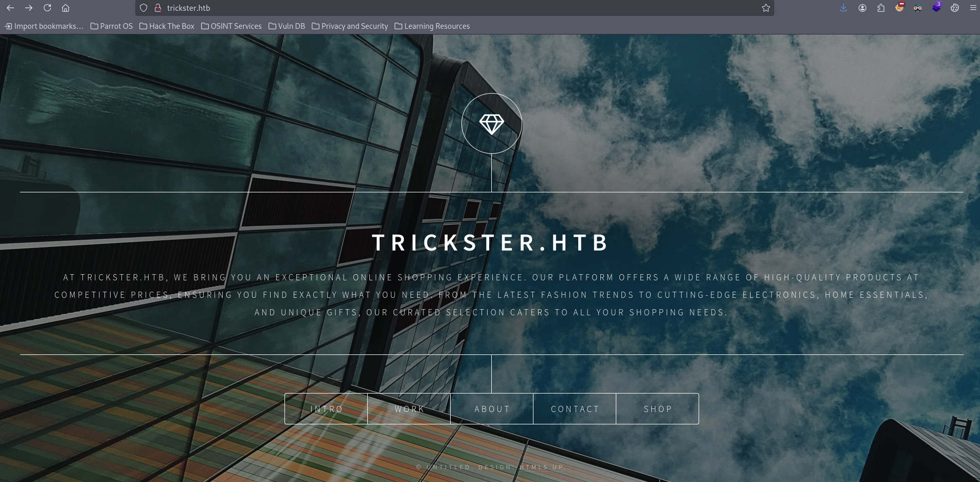Open the Firefox hamburger application menu
This screenshot has width=980, height=482.
973,8
